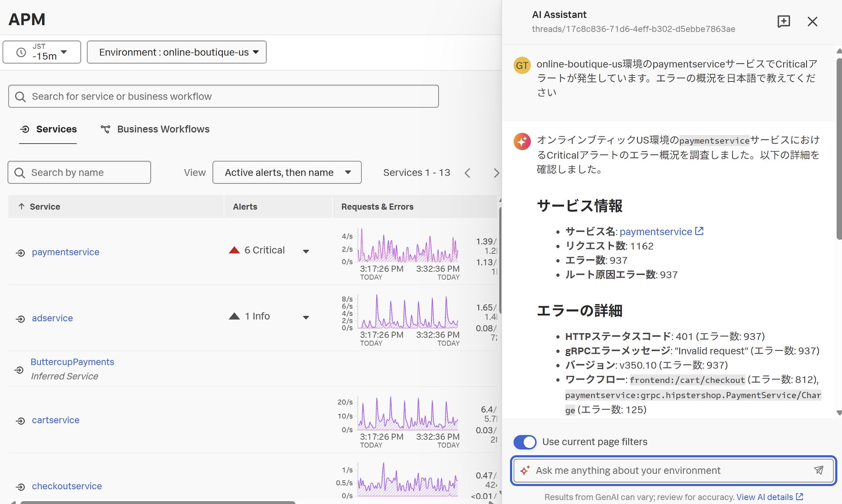Click the Search for service or business workflow field
The height and width of the screenshot is (504, 842).
click(224, 96)
